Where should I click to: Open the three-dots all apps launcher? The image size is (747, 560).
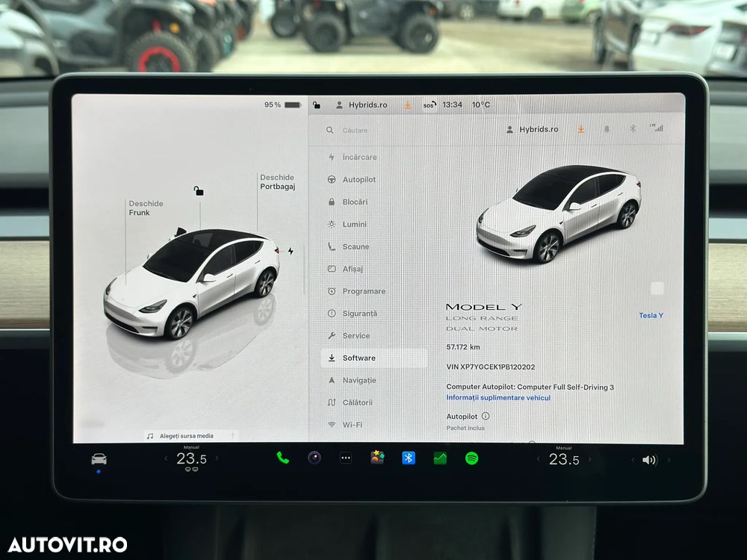346,458
